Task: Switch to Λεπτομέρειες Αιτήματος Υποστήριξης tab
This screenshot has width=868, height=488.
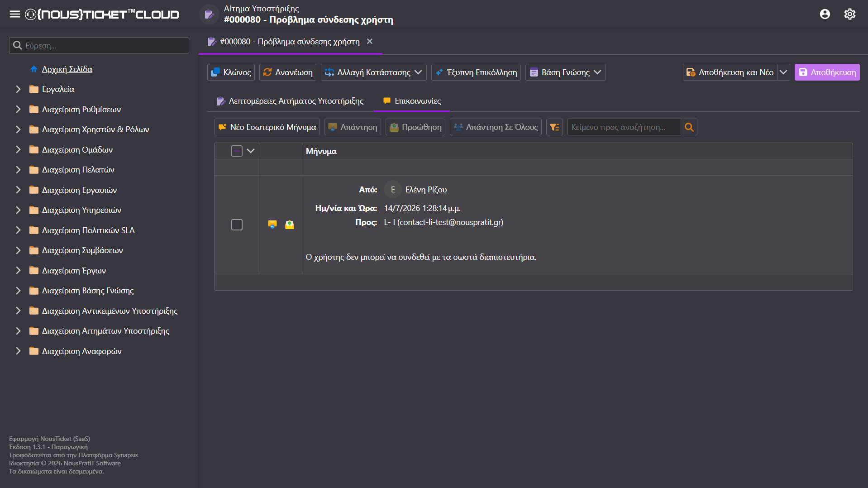Action: (x=290, y=101)
